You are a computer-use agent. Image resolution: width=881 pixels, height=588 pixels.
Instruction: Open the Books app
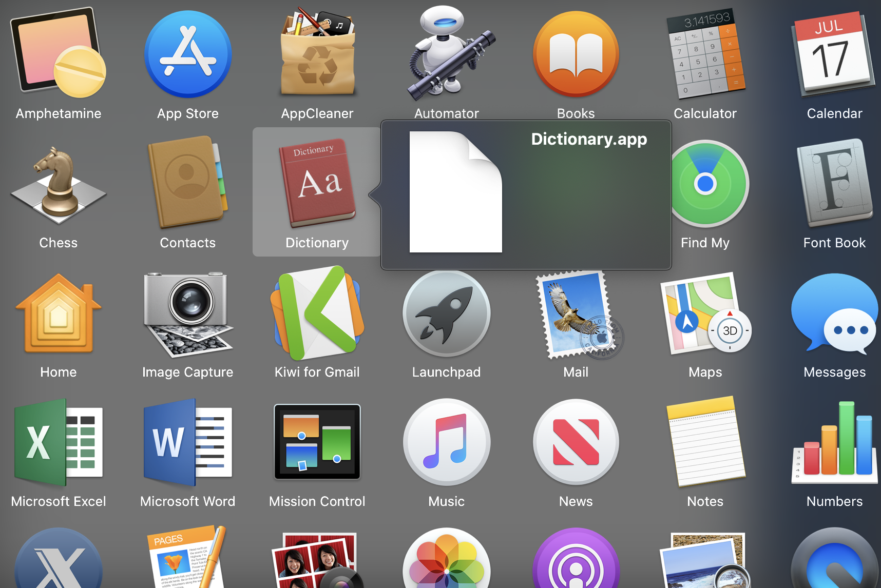(x=576, y=54)
